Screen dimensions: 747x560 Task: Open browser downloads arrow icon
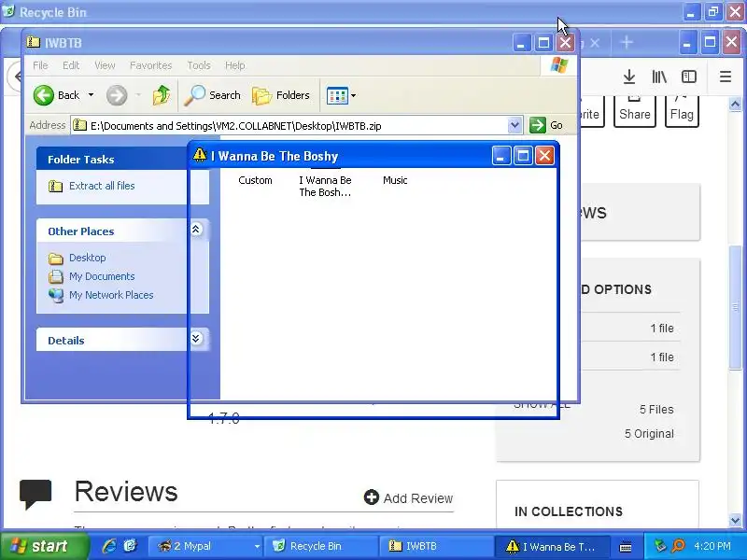629,77
